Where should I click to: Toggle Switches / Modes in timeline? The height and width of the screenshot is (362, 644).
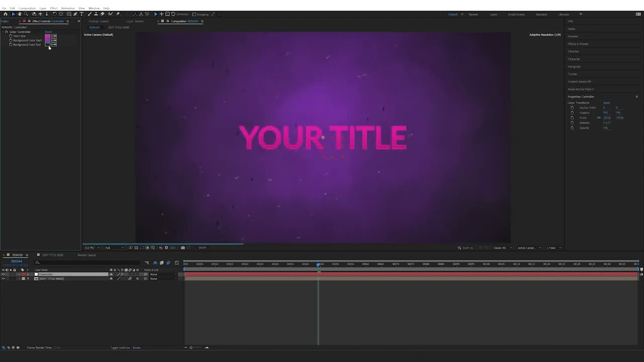click(x=126, y=347)
